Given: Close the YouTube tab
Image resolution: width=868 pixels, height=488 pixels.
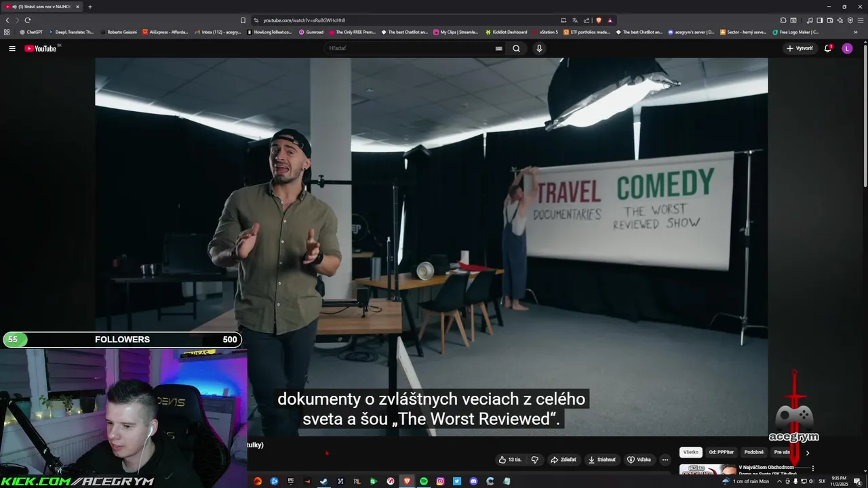Looking at the screenshot, I should [x=77, y=7].
